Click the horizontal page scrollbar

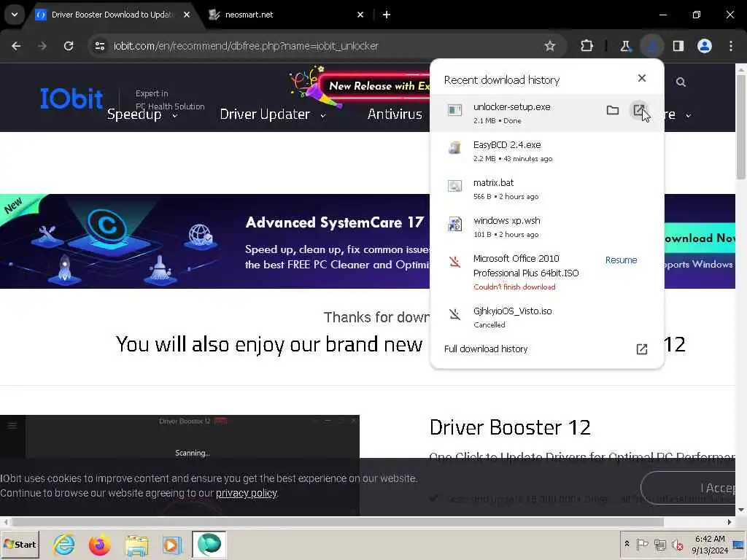[337, 522]
